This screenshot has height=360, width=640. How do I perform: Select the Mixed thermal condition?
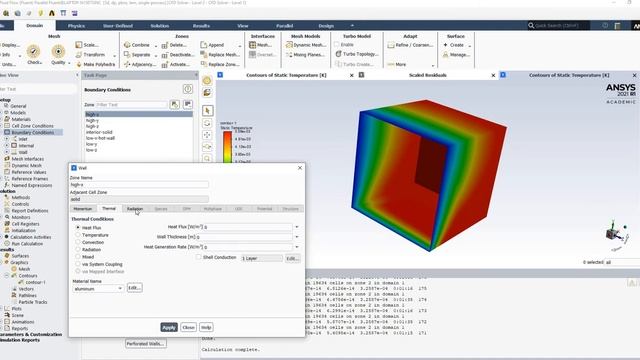[x=78, y=257]
